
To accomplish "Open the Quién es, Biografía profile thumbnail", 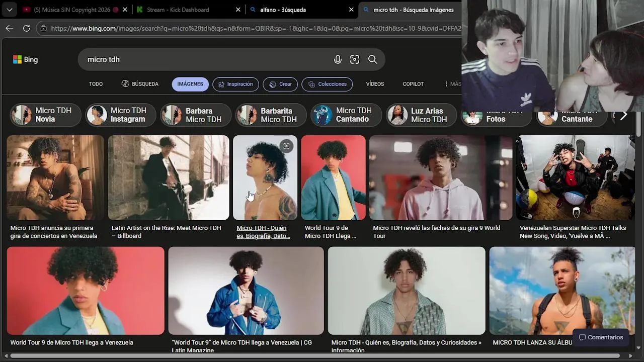I will coord(265,177).
